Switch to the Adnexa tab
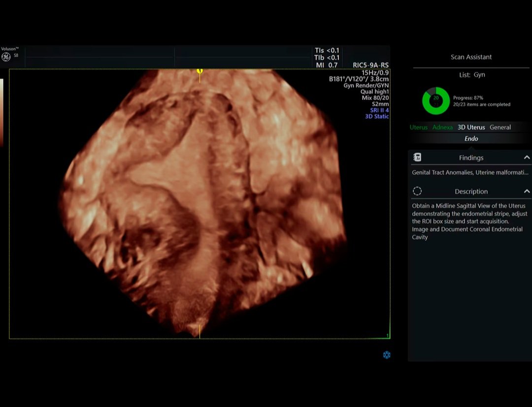 click(442, 127)
